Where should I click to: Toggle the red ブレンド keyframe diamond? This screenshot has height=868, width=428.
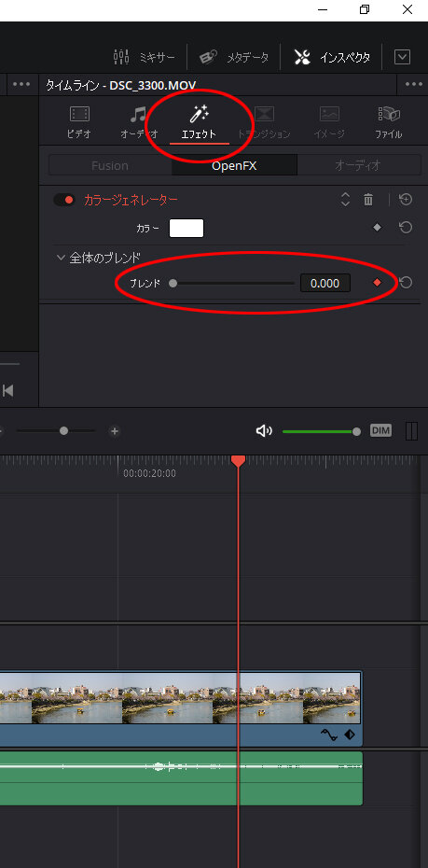pos(377,283)
